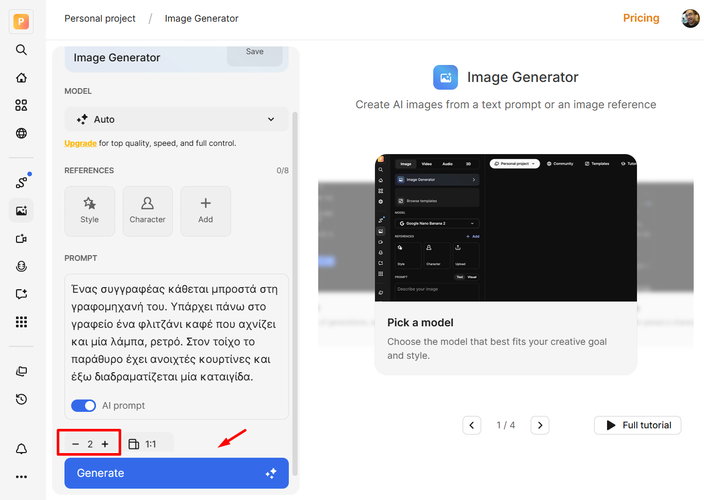Go to next tutorial slide
This screenshot has height=500, width=704.
pyautogui.click(x=540, y=425)
